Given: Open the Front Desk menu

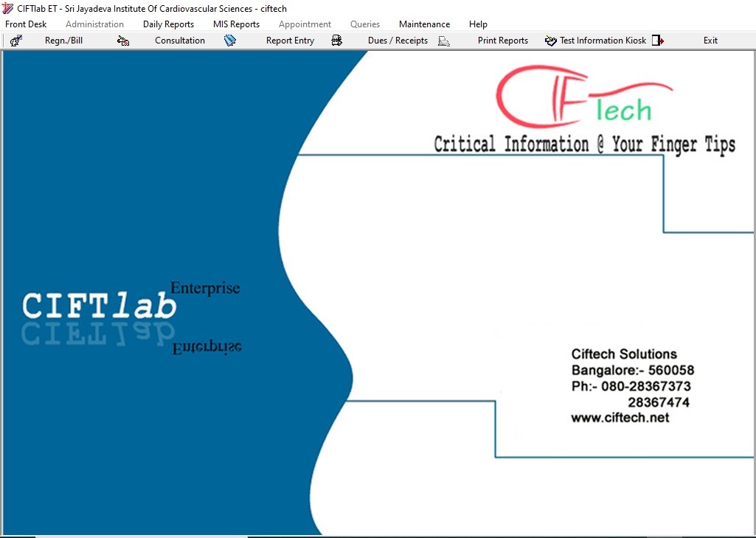Looking at the screenshot, I should pyautogui.click(x=26, y=24).
